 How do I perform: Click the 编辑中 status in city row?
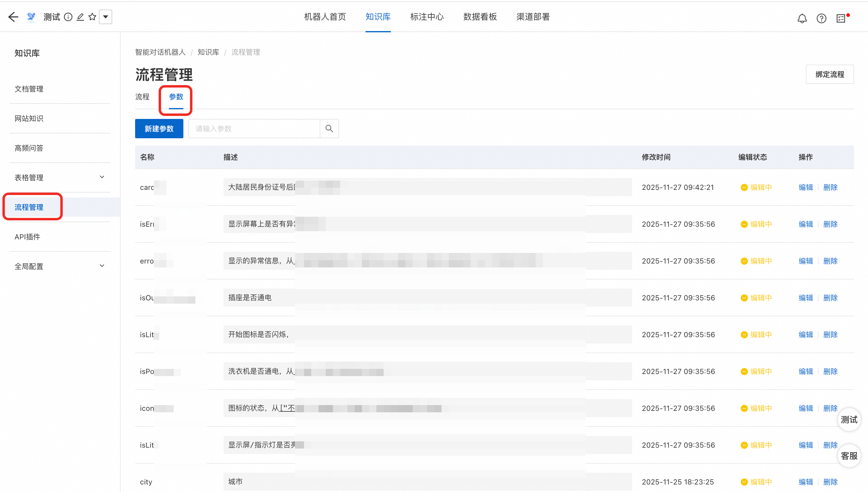click(x=756, y=482)
